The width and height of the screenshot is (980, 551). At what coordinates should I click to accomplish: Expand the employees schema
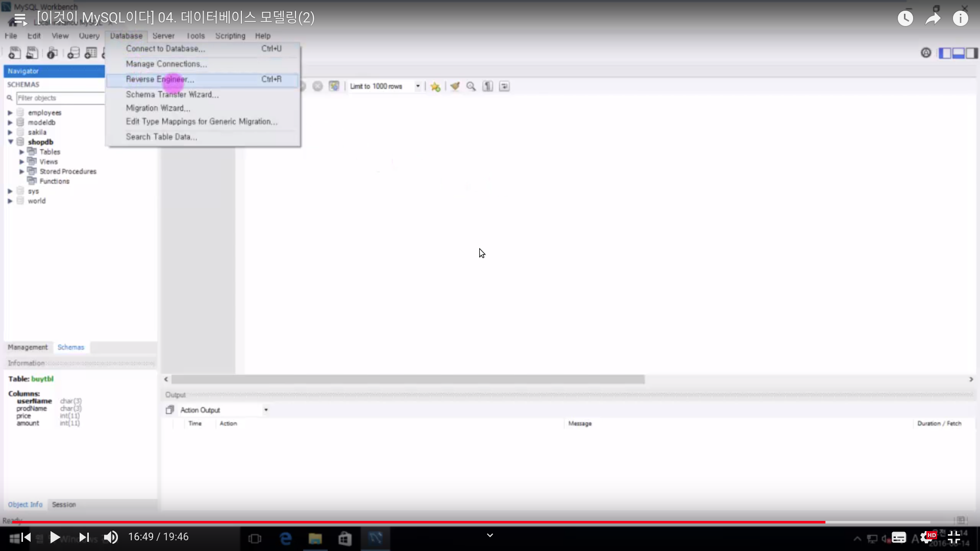click(10, 113)
